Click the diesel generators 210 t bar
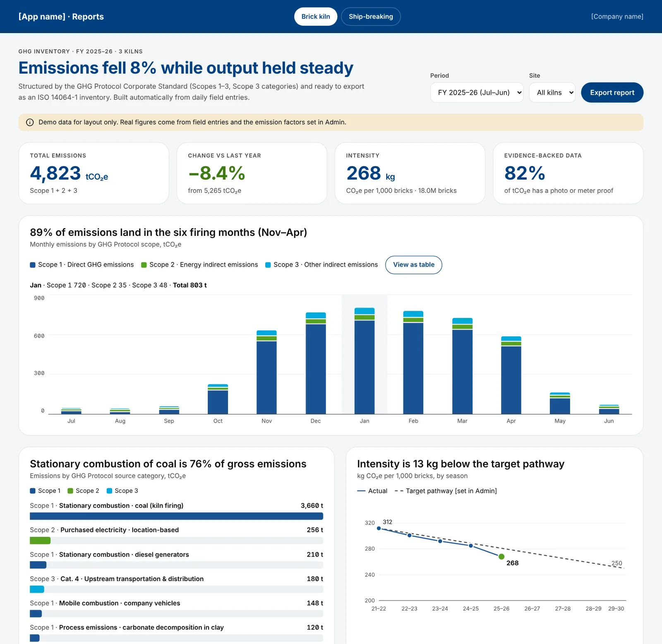Viewport: 662px width, 644px height. (x=38, y=565)
